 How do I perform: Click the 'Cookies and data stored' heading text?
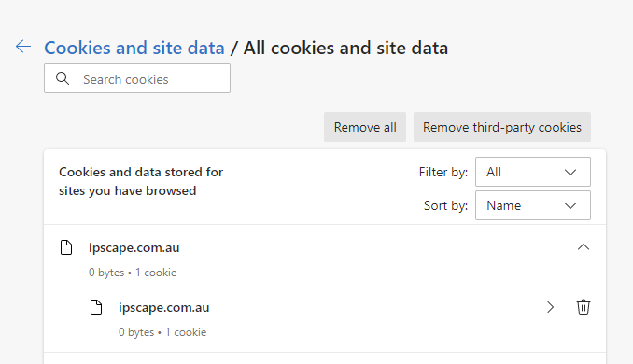click(141, 181)
